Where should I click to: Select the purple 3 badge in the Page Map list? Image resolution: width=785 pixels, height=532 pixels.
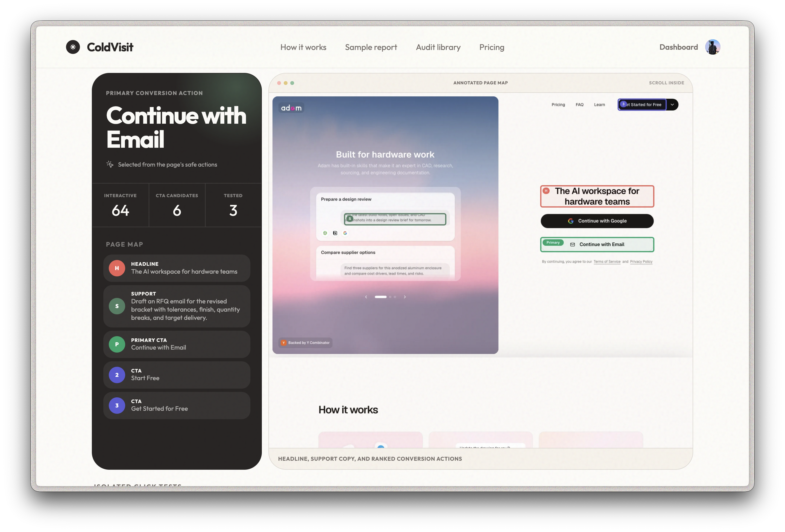(x=117, y=405)
